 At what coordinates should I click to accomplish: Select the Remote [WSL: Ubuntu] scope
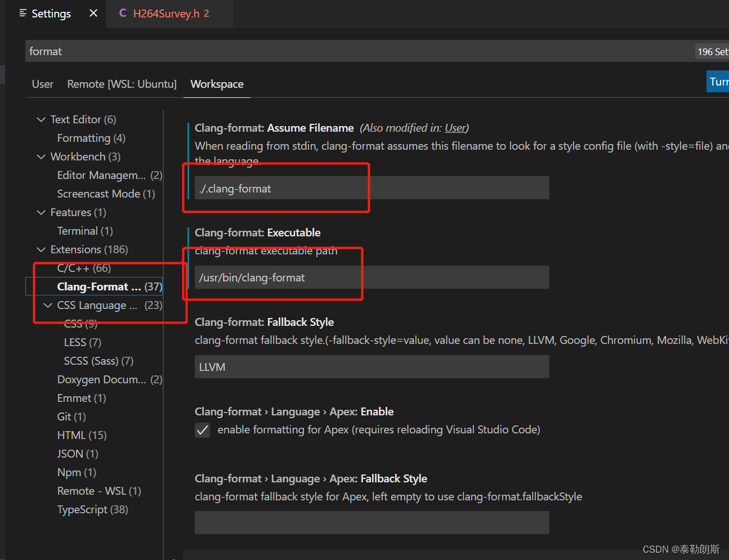(x=122, y=84)
